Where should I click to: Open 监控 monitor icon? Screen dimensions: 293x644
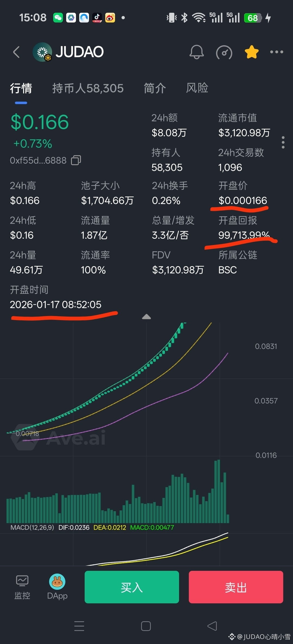click(x=22, y=587)
